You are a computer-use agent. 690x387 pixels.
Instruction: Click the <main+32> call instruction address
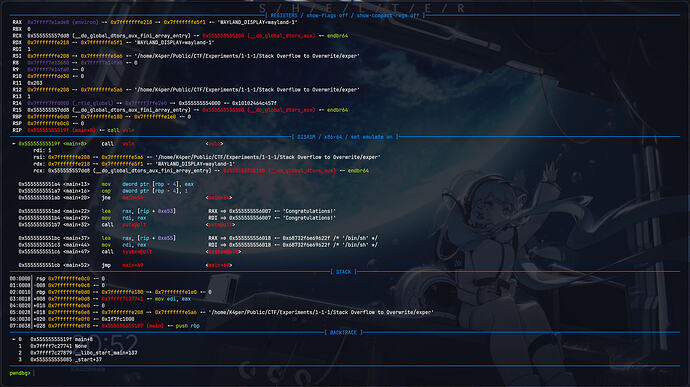pos(54,225)
